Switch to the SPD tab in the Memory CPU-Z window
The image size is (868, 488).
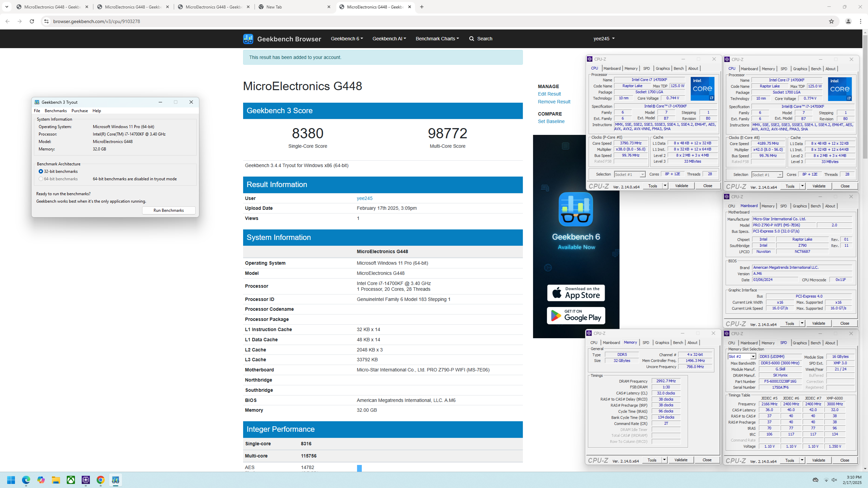646,343
